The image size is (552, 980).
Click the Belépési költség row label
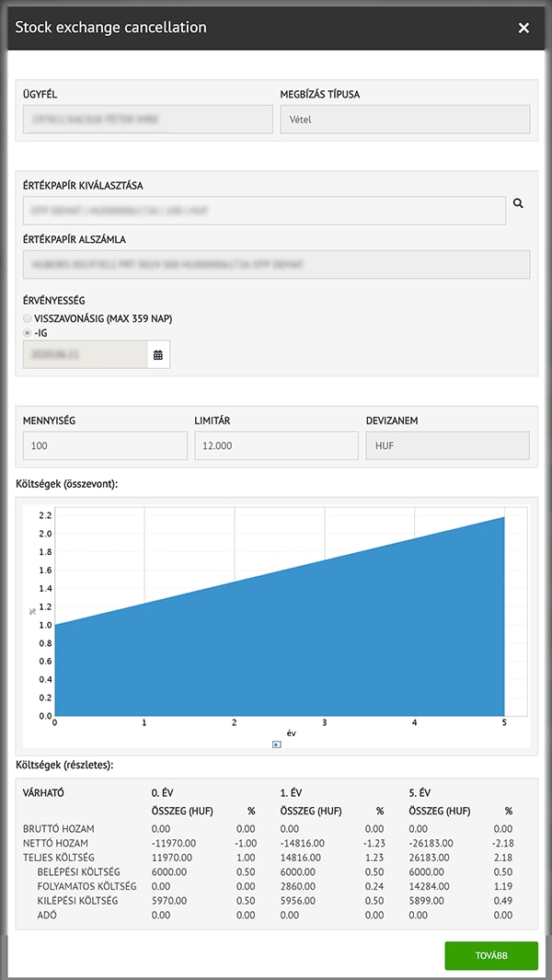[80, 871]
